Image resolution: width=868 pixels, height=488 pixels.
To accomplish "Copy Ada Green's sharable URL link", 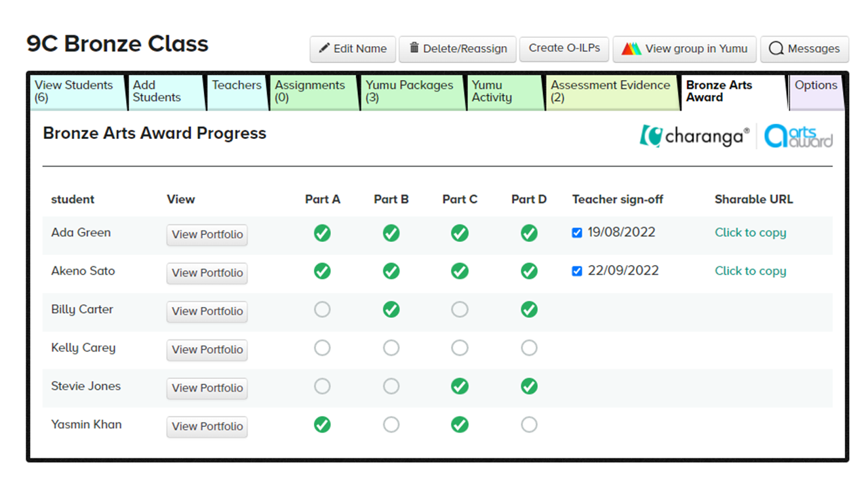I will [750, 232].
